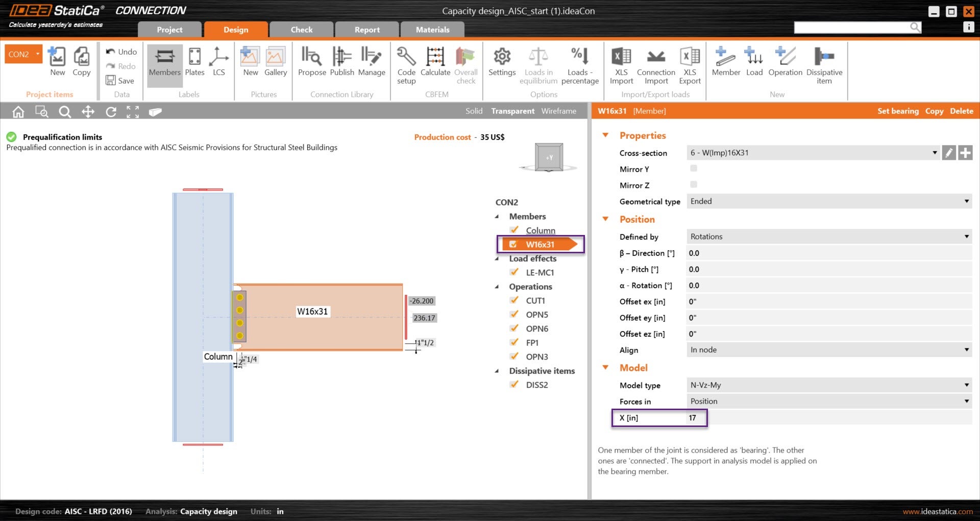This screenshot has height=521, width=980.
Task: Collapse the Operations tree section
Action: pyautogui.click(x=498, y=287)
